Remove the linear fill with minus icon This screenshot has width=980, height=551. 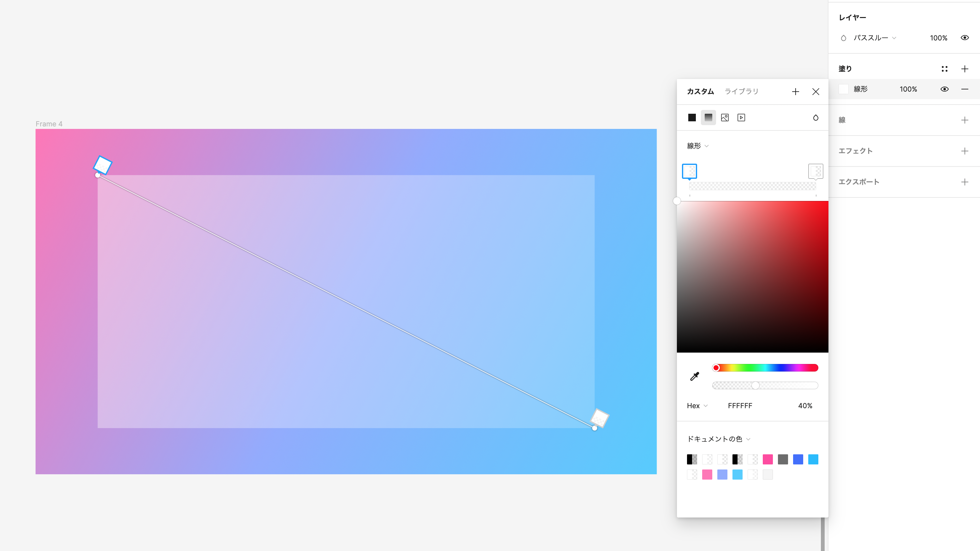click(x=965, y=89)
